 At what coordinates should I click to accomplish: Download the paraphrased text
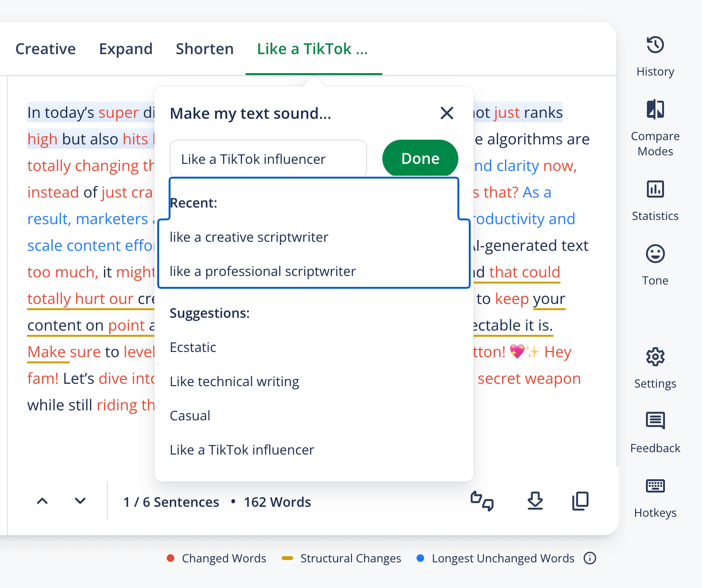click(535, 501)
